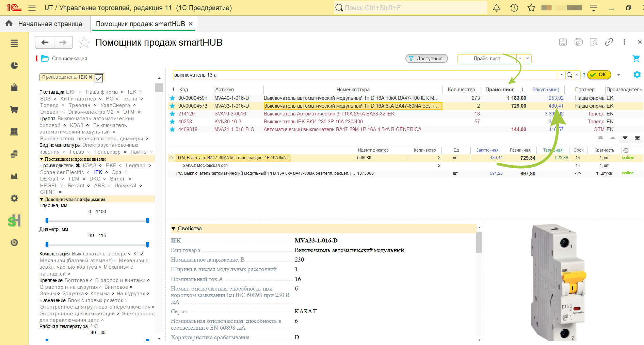Clear manufacturer selection cross in filter list
The image size is (644, 345).
[x=78, y=166]
